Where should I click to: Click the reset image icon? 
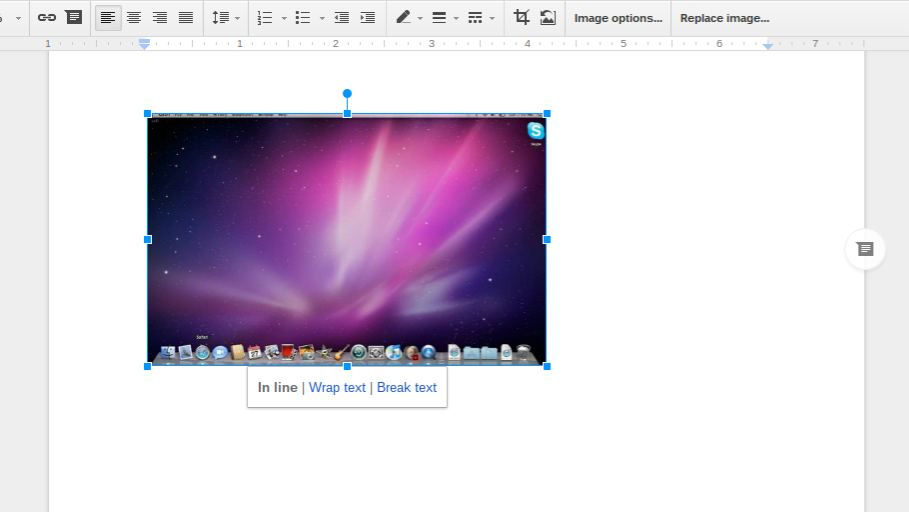click(x=547, y=17)
